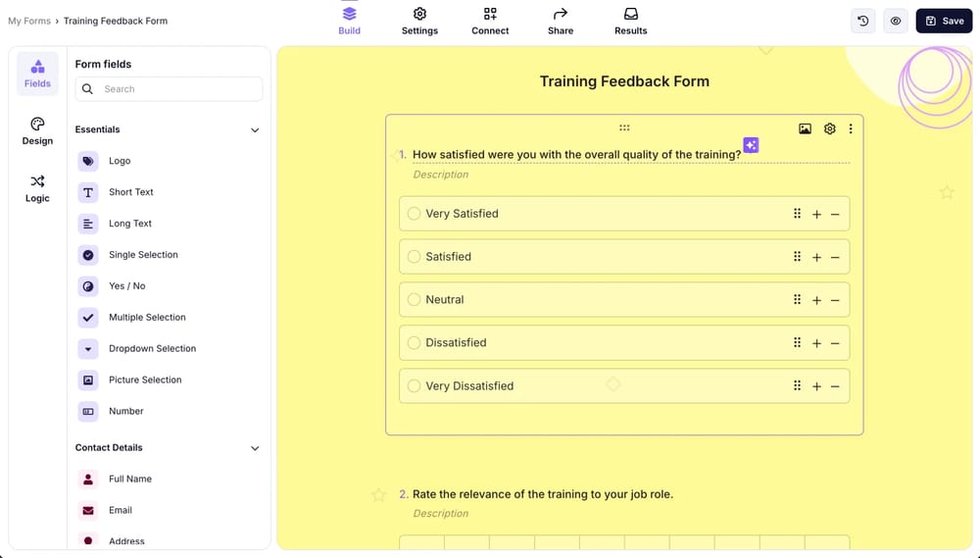
Task: Switch to the Settings tab
Action: click(419, 21)
